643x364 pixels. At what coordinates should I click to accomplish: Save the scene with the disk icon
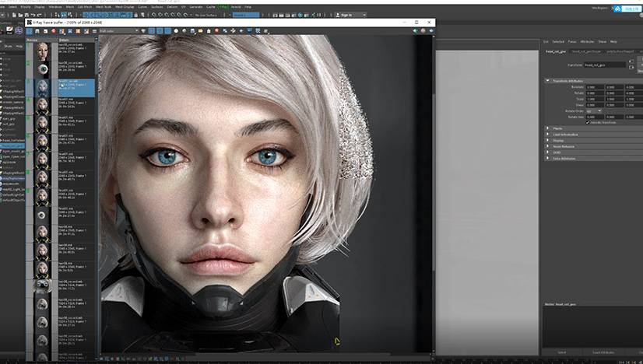(26, 16)
